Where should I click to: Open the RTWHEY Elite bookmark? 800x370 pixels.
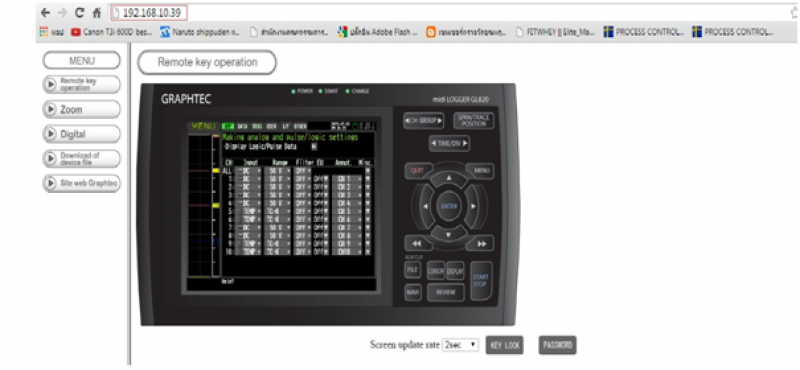point(556,32)
